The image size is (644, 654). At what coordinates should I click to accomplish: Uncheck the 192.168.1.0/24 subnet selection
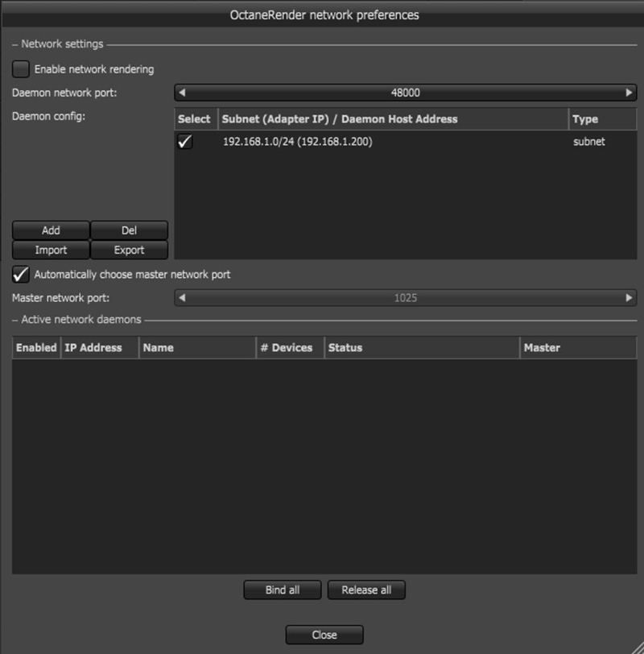(184, 142)
